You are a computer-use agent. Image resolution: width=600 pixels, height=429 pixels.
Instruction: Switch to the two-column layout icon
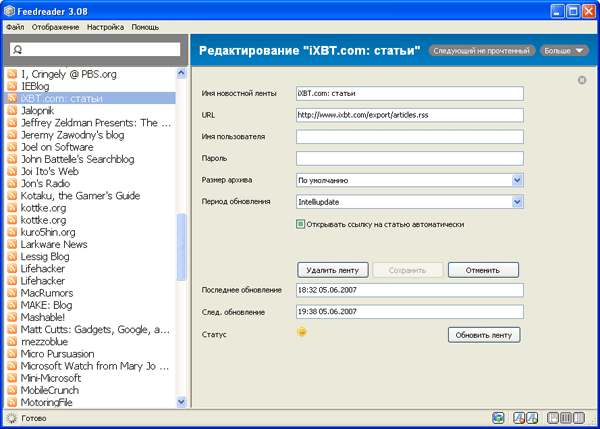click(x=579, y=418)
